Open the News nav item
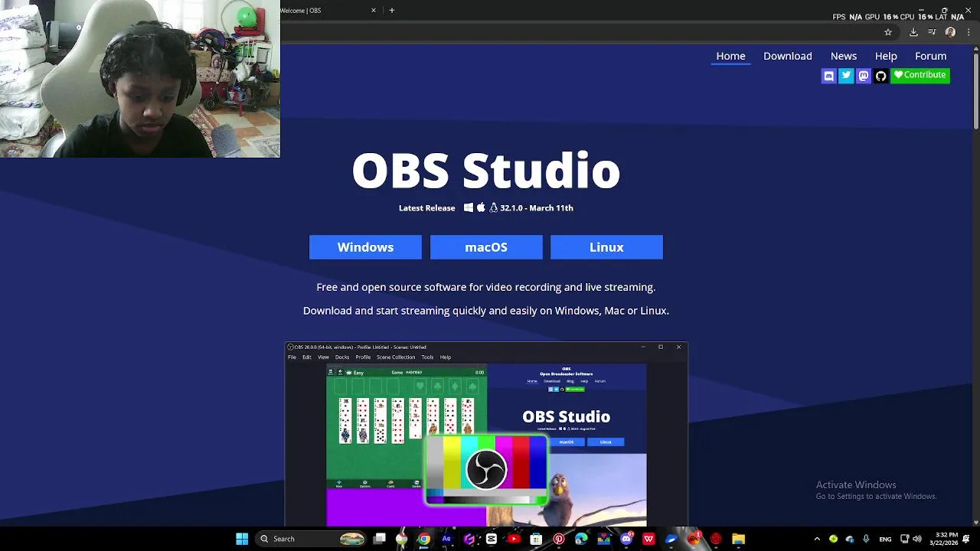Screen dimensions: 980x551 pos(844,56)
